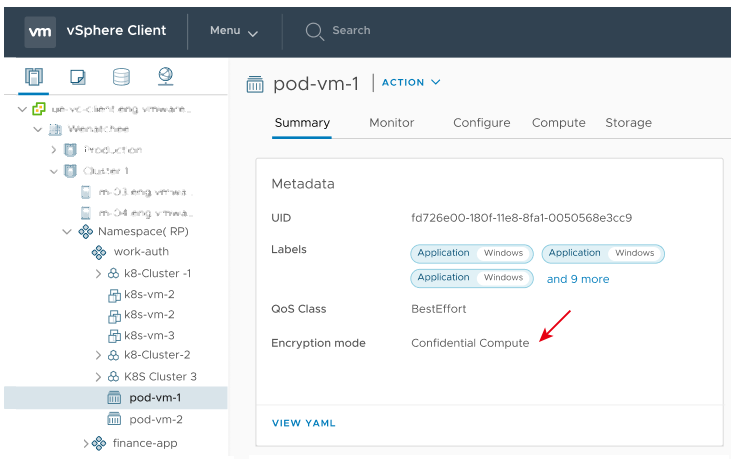Click the K8S Cluster 3 icon
This screenshot has width=736, height=459.
tap(113, 376)
